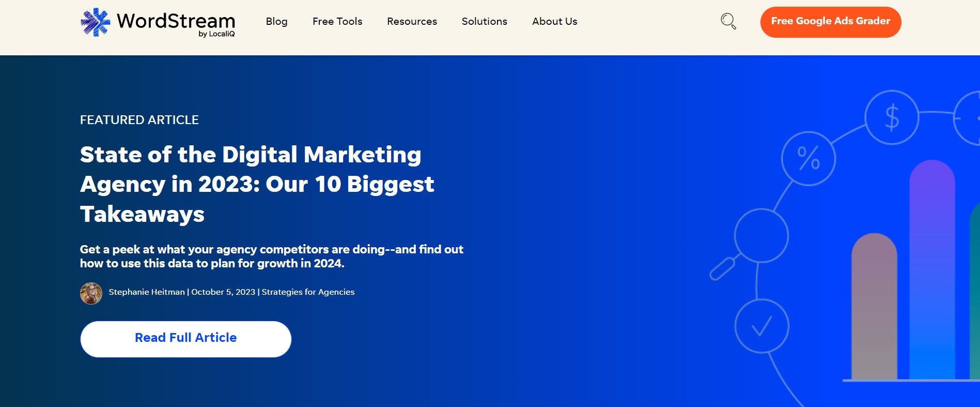980x407 pixels.
Task: Open the Free Tools menu
Action: (337, 21)
